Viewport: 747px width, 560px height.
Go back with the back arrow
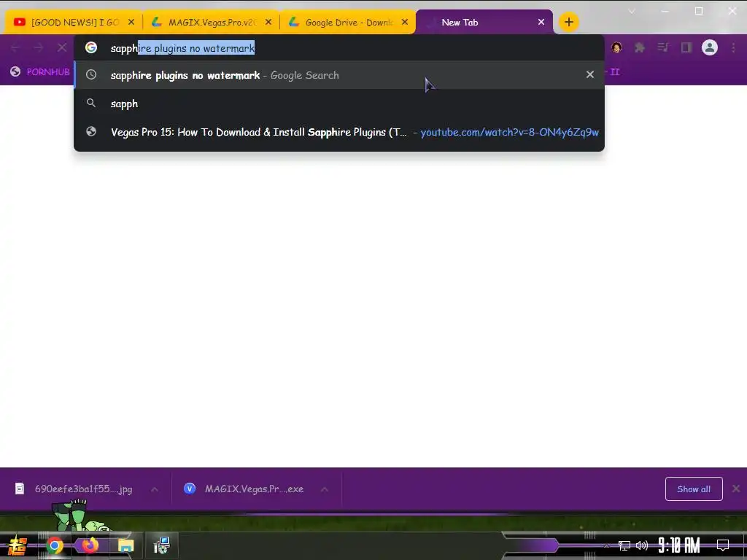coord(15,47)
